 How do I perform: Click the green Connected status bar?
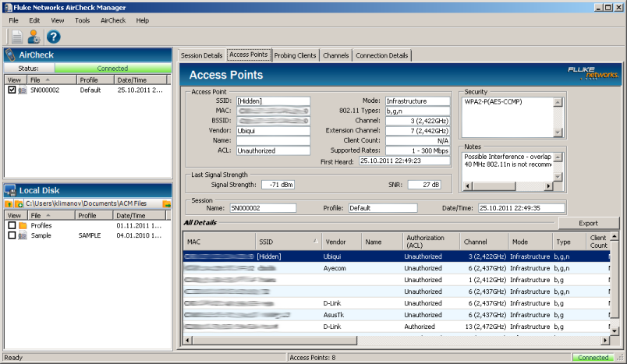click(x=113, y=69)
